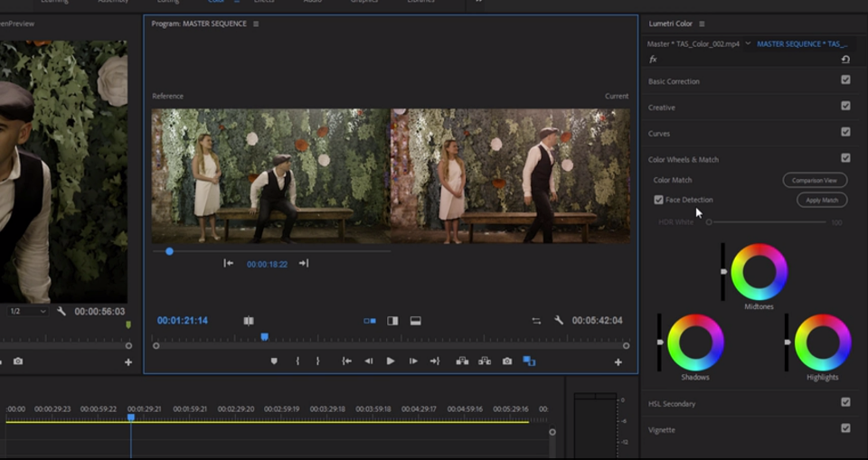Step back one frame

(368, 361)
